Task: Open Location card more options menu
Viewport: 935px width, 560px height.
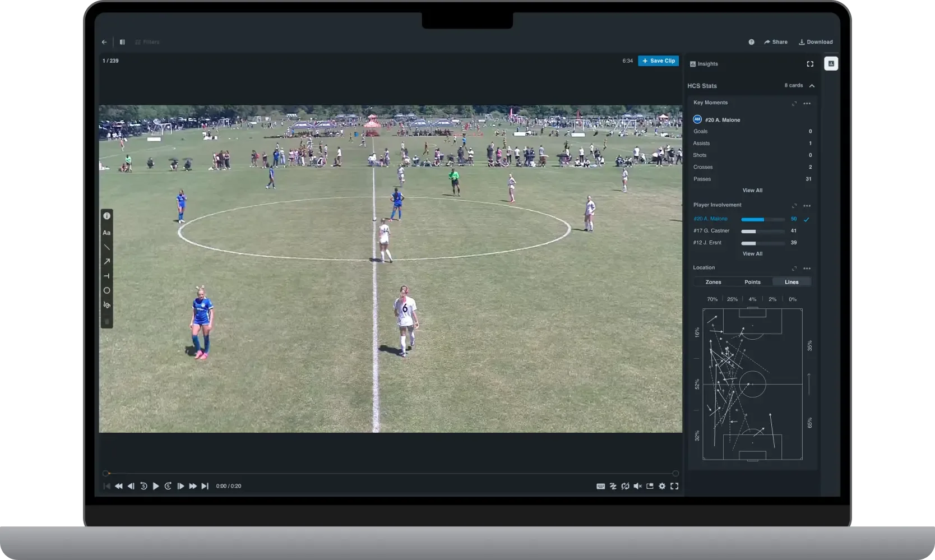Action: tap(807, 269)
